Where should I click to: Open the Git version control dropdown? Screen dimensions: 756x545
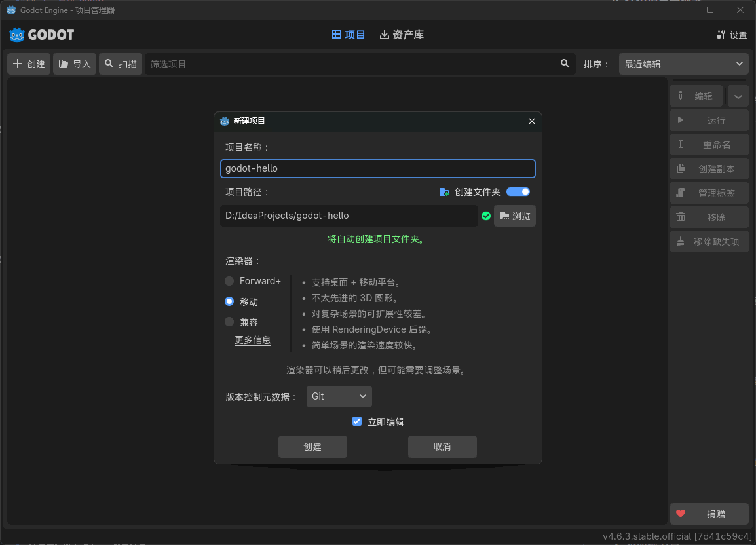coord(339,396)
